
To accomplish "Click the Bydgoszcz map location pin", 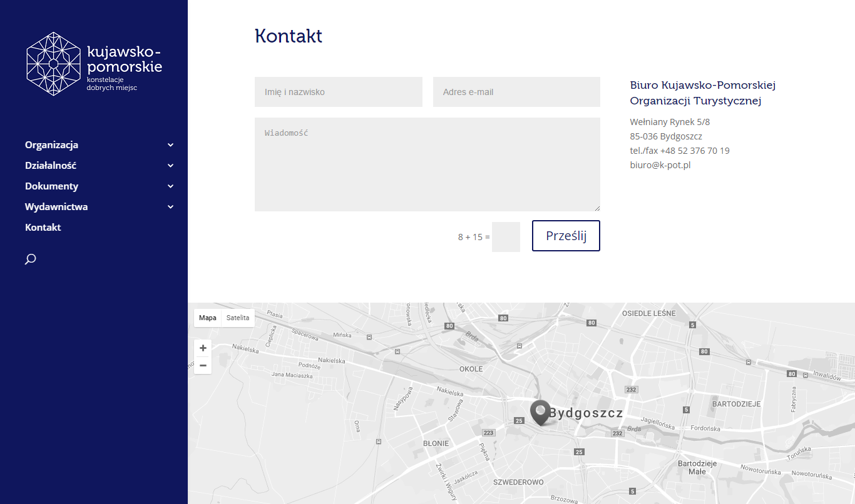I will click(540, 412).
